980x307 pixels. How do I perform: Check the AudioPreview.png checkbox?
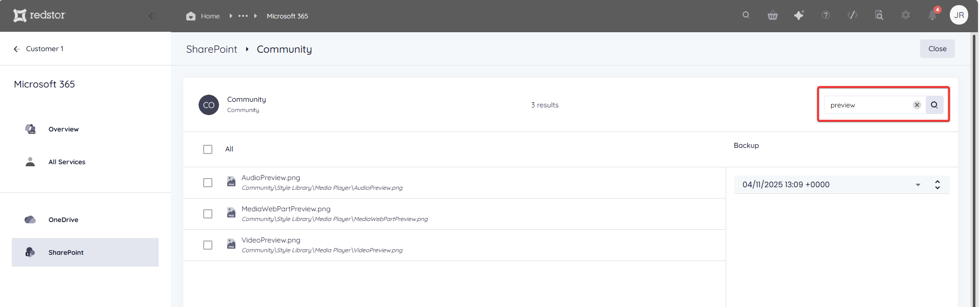208,183
